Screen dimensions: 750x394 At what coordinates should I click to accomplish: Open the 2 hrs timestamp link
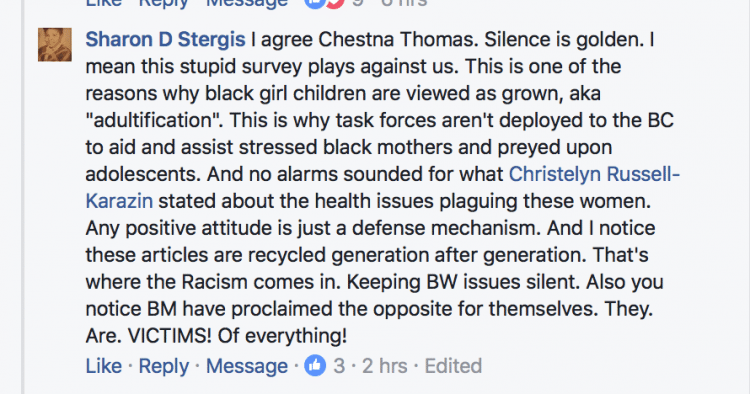(x=385, y=366)
